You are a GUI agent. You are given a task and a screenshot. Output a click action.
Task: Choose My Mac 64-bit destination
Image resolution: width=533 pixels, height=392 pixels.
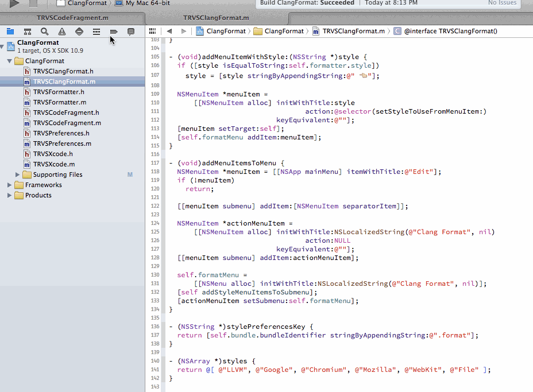pyautogui.click(x=142, y=3)
